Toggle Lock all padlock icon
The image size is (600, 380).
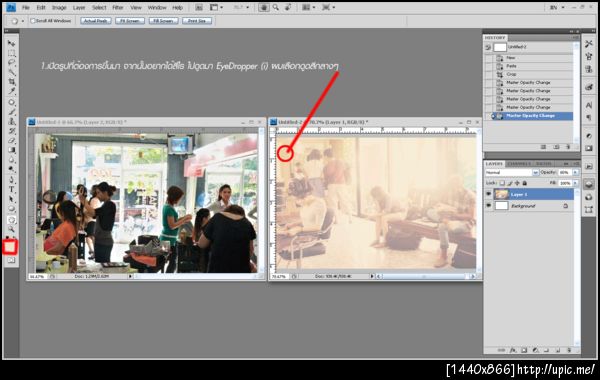pos(525,183)
